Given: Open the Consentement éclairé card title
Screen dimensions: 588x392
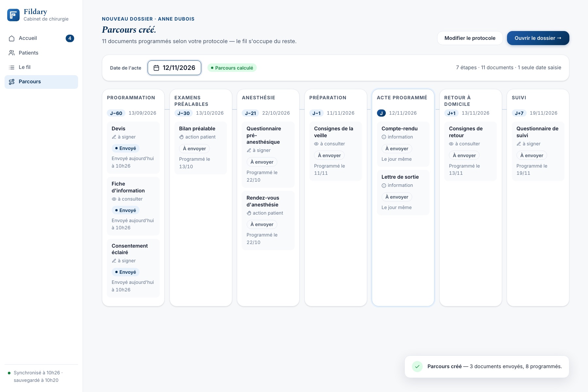Looking at the screenshot, I should 130,249.
